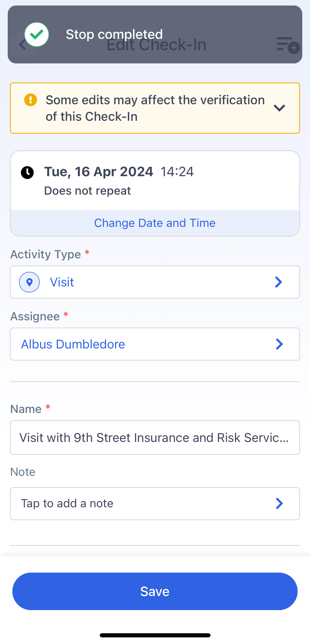Tap the chevron beside Visit activity type

tap(279, 282)
